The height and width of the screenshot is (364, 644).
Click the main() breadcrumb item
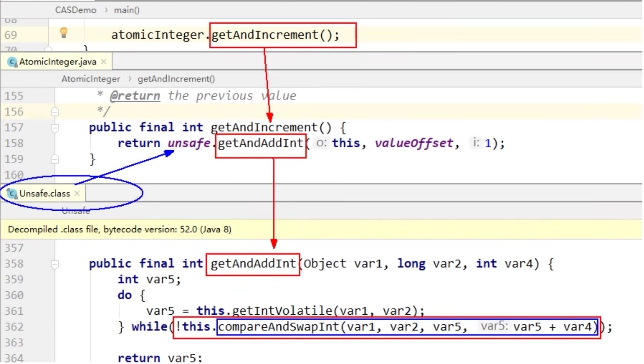(127, 10)
